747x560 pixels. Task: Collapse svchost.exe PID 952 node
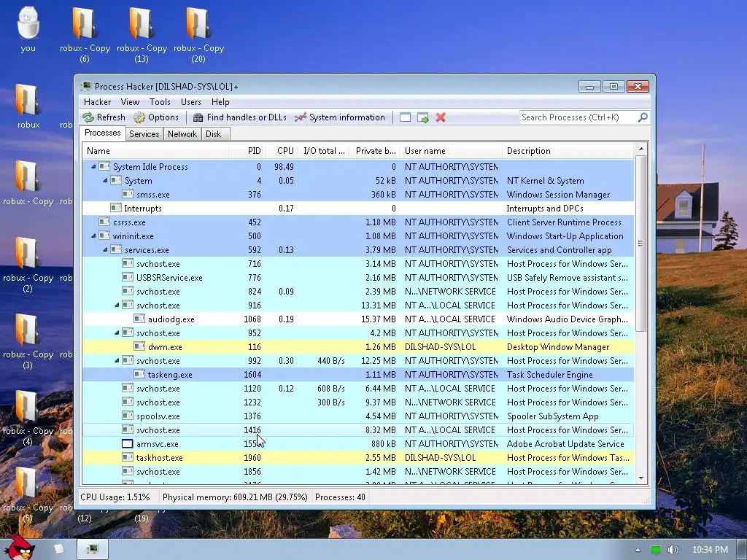[117, 332]
